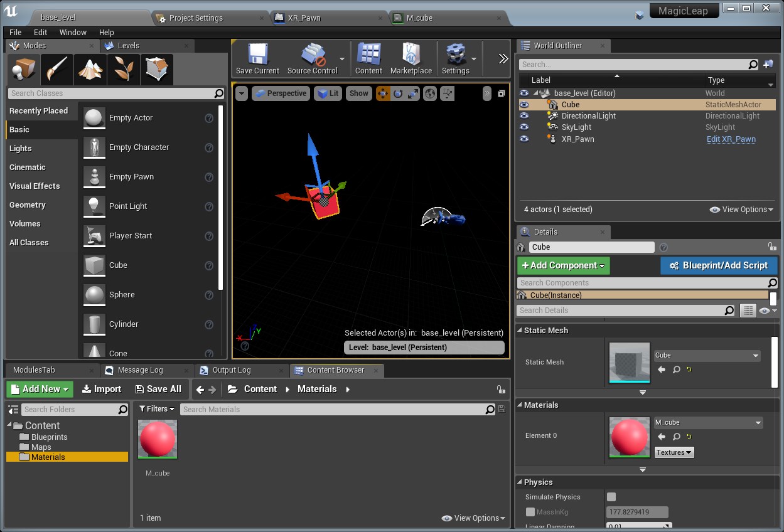784x532 pixels.
Task: Click the MassInKg value field
Action: click(637, 512)
